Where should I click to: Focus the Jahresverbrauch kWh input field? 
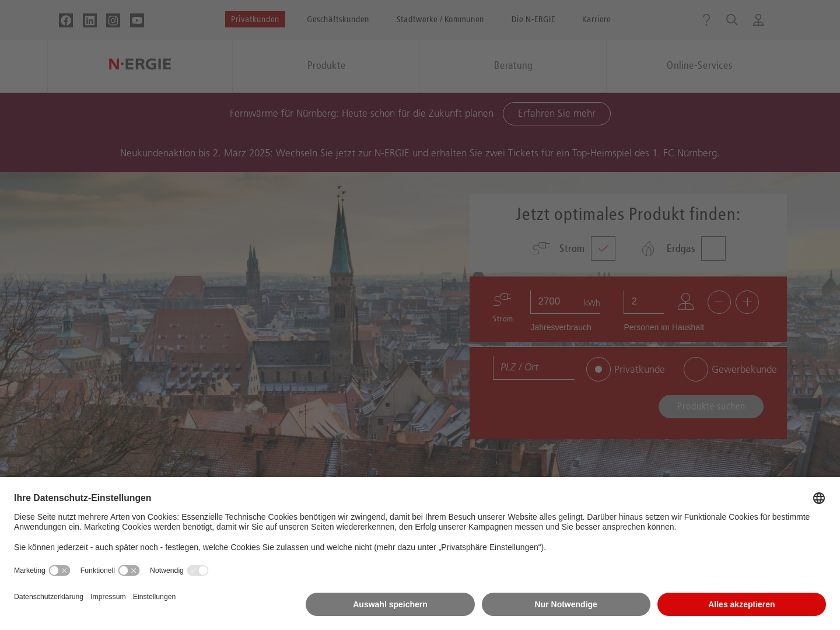pyautogui.click(x=565, y=302)
